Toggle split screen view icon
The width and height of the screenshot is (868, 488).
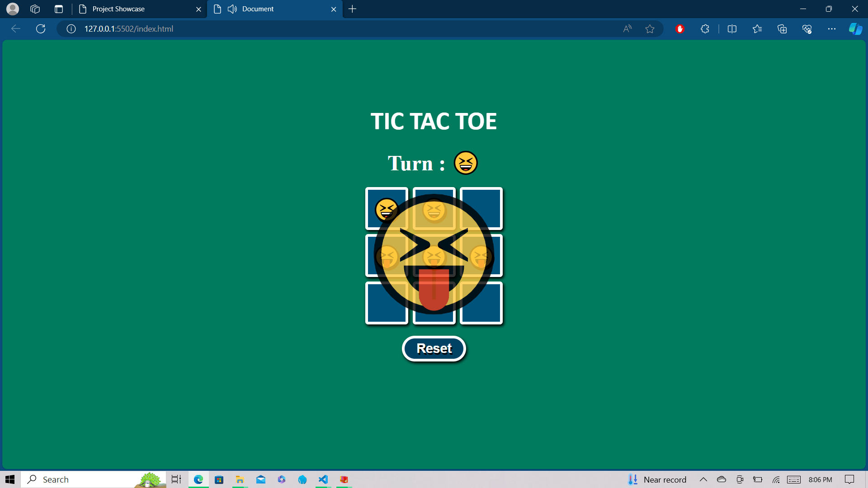point(732,29)
